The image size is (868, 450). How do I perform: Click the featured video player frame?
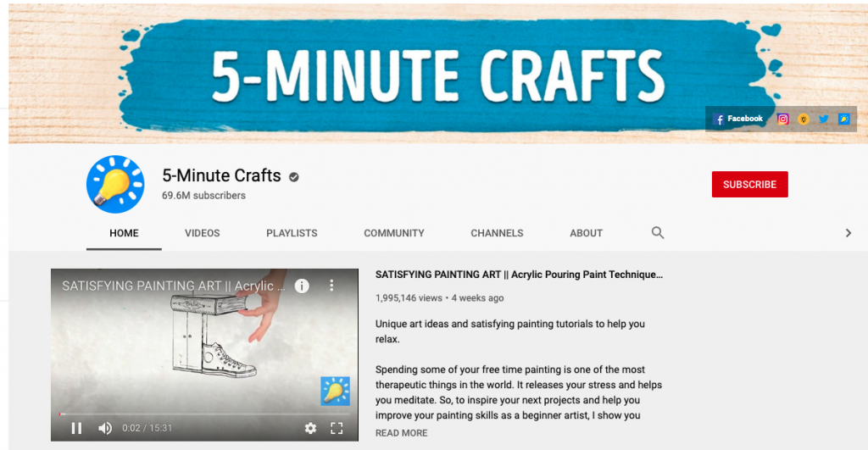click(205, 355)
